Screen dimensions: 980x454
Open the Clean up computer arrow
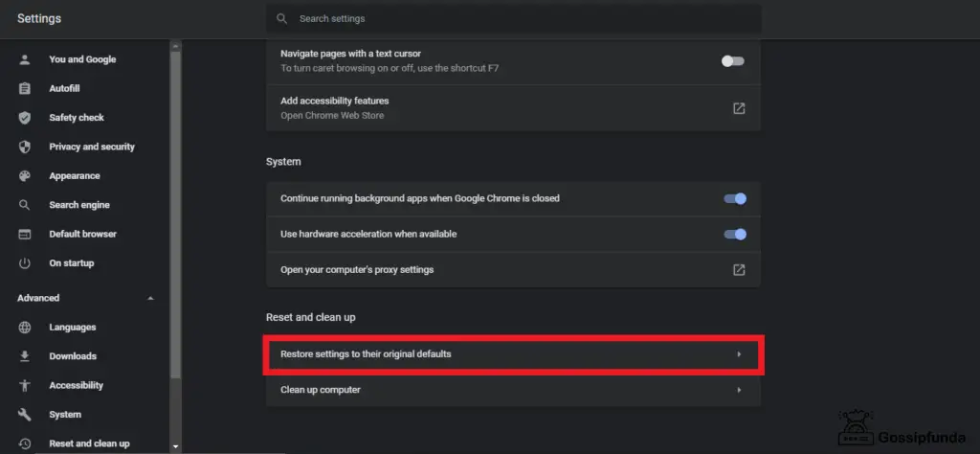point(739,390)
